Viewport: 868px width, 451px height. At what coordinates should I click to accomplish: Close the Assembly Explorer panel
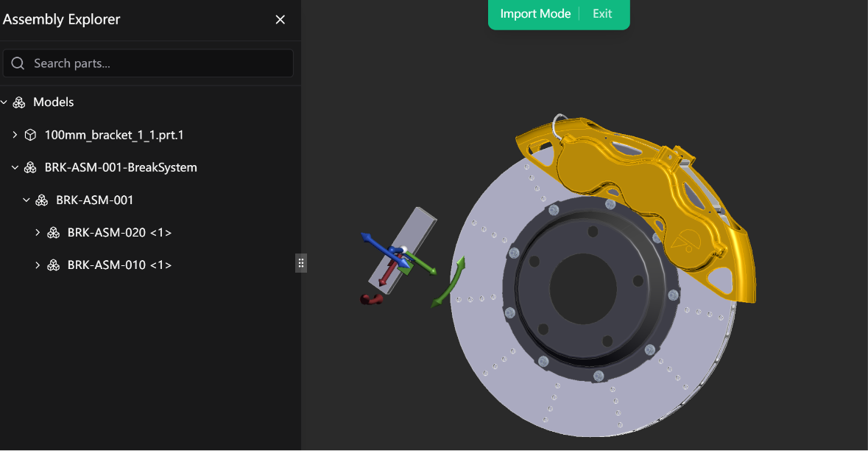[280, 19]
